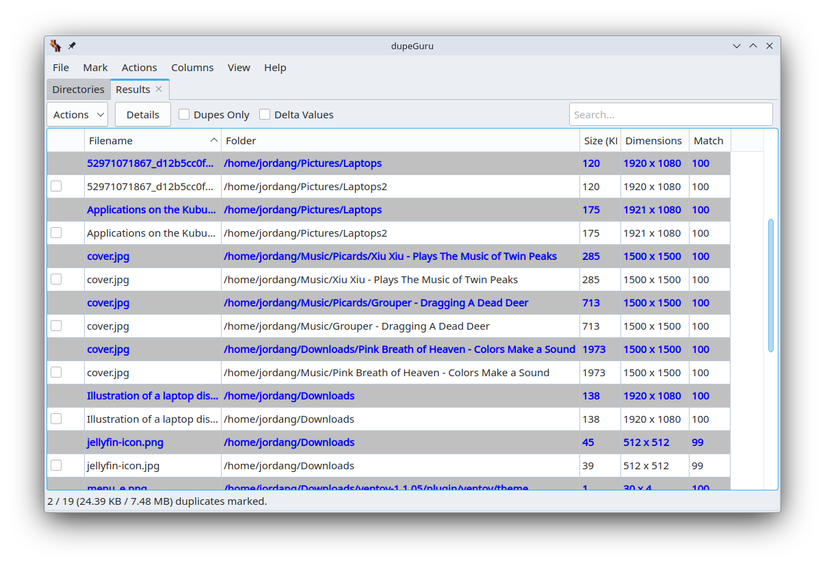Open the Actions dropdown button

[77, 115]
